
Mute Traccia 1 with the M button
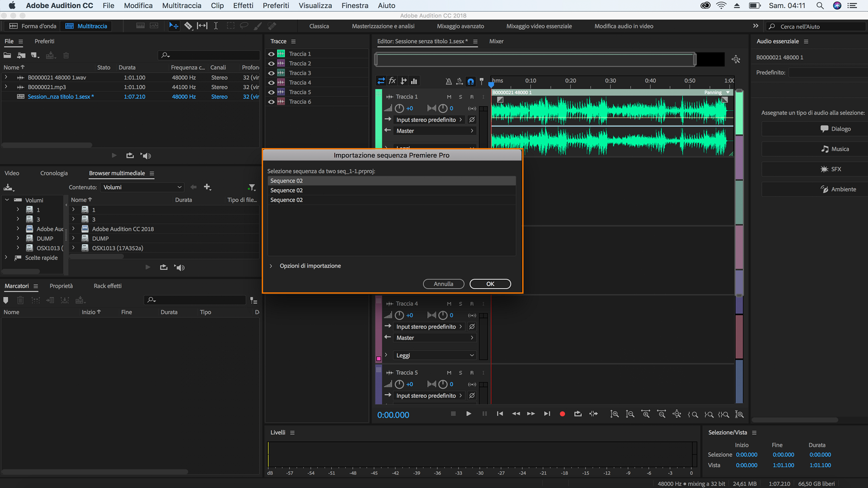click(449, 97)
